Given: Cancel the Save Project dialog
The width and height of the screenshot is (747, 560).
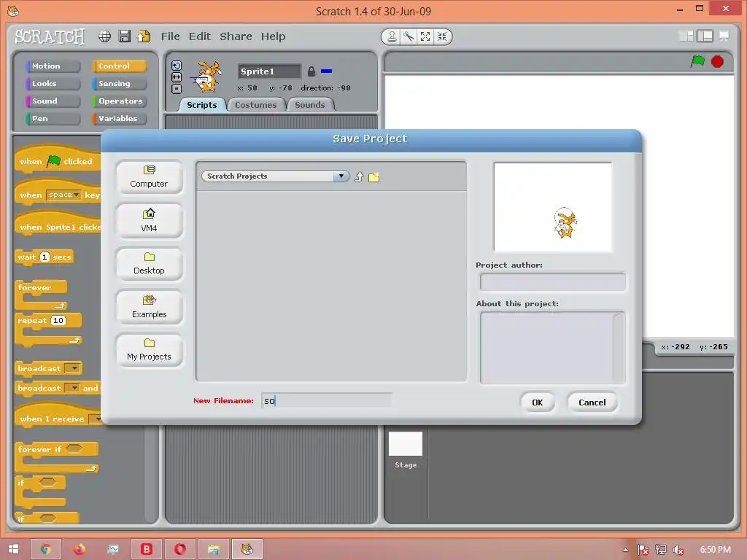Looking at the screenshot, I should click(592, 402).
